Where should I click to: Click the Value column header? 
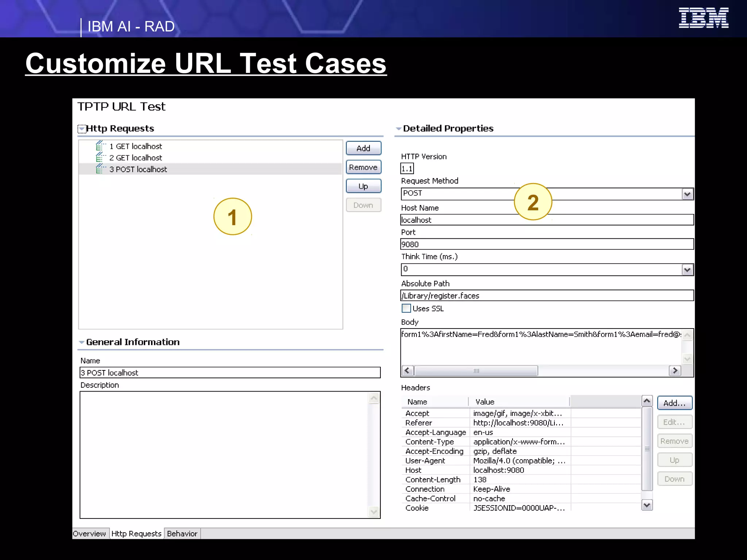(x=519, y=402)
